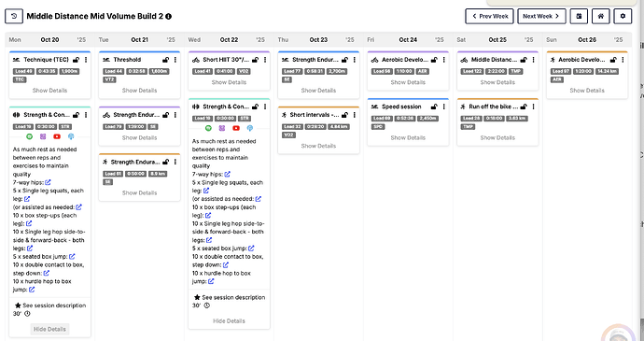The width and height of the screenshot is (644, 341).
Task: Hide Details on Wednesday Strength card
Action: click(x=229, y=320)
